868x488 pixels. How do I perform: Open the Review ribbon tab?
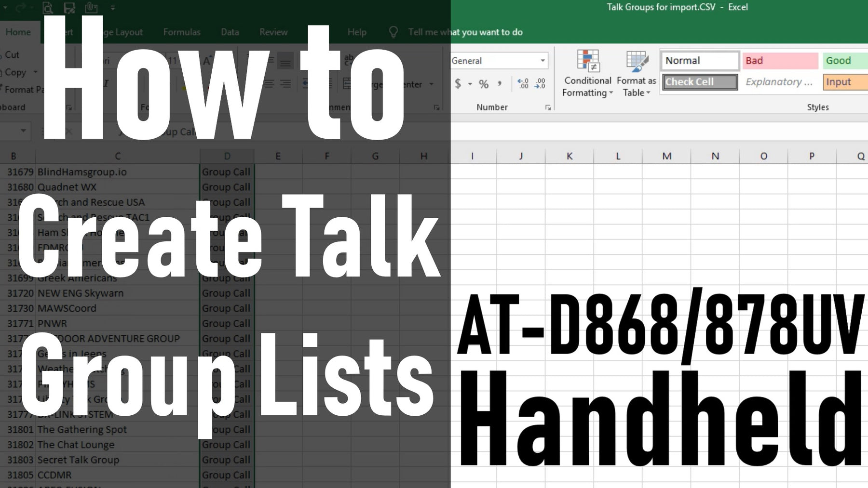pyautogui.click(x=273, y=32)
